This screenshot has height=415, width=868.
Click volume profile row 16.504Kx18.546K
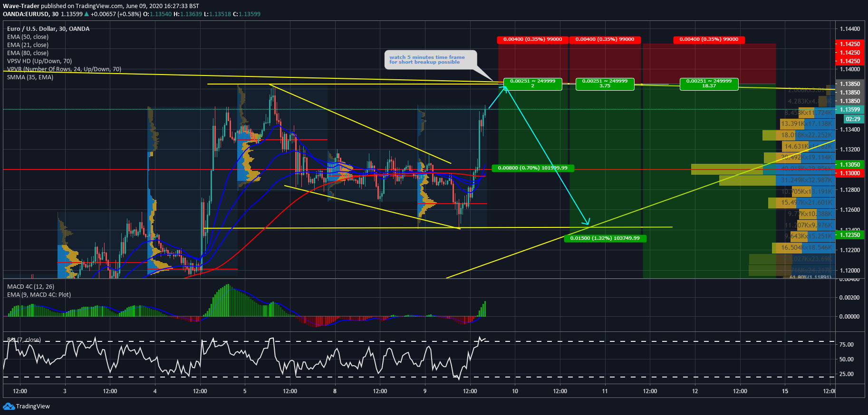(803, 248)
